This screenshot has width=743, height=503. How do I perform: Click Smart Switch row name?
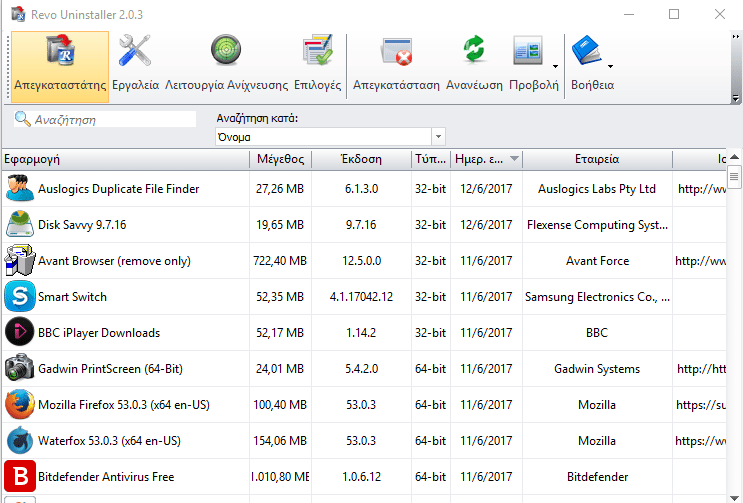[x=72, y=297]
